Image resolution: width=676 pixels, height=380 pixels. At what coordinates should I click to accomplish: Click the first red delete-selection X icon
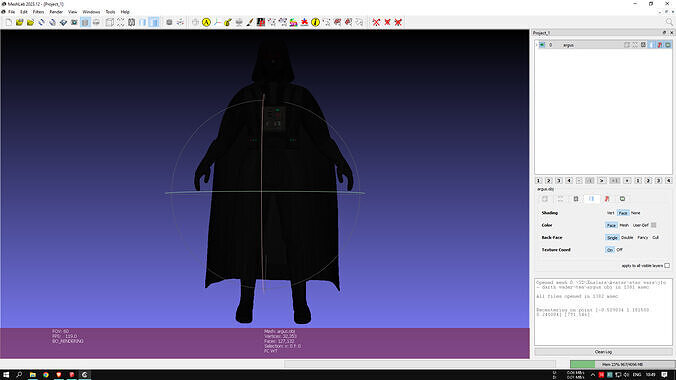(376, 22)
